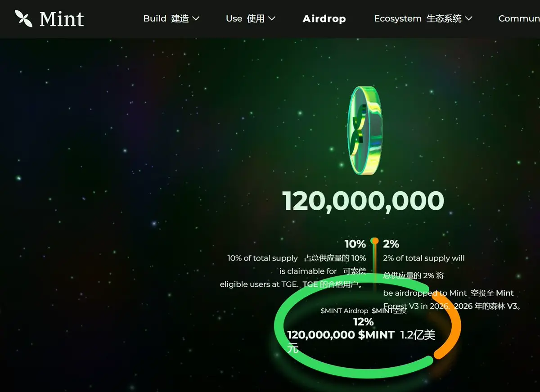The image size is (540, 392).
Task: Select the Build menu label
Action: point(166,18)
